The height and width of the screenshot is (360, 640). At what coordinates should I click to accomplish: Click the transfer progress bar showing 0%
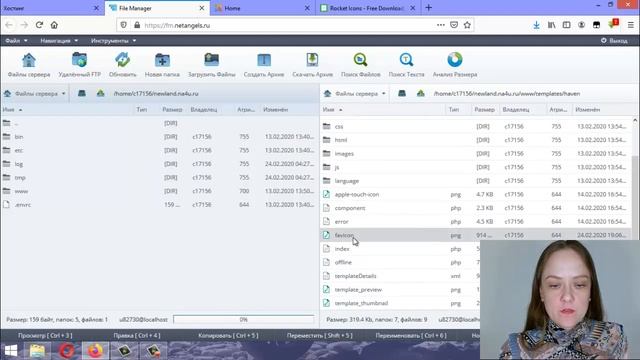[x=244, y=319]
